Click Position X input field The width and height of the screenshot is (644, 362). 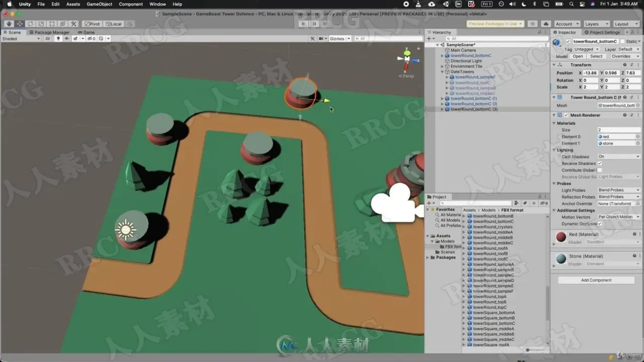tap(591, 73)
